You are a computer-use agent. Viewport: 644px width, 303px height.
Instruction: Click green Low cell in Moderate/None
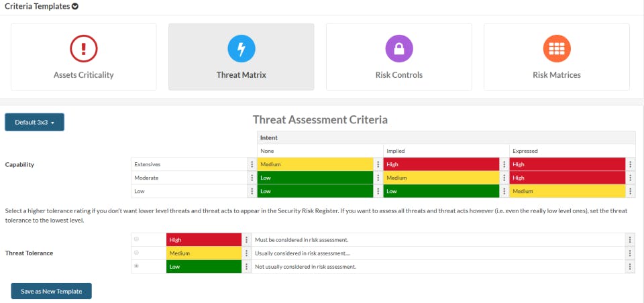click(315, 178)
